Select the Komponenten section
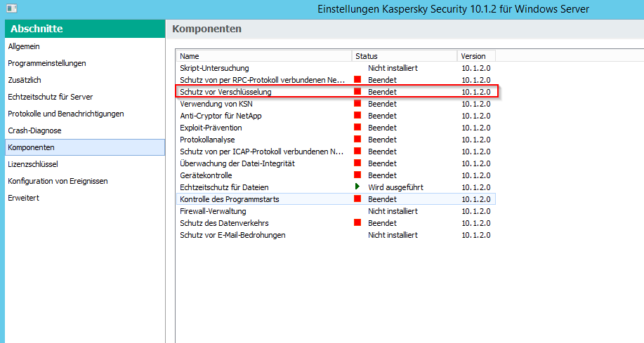The width and height of the screenshot is (644, 343). (85, 147)
